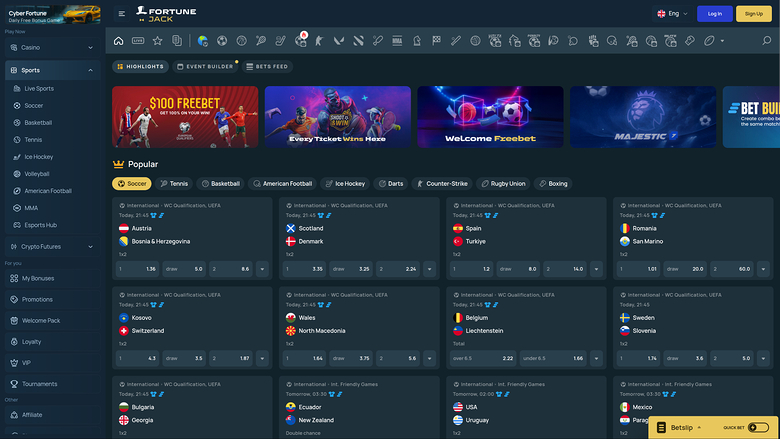Click the crown icon next to Popular
The height and width of the screenshot is (439, 780).
tap(119, 163)
